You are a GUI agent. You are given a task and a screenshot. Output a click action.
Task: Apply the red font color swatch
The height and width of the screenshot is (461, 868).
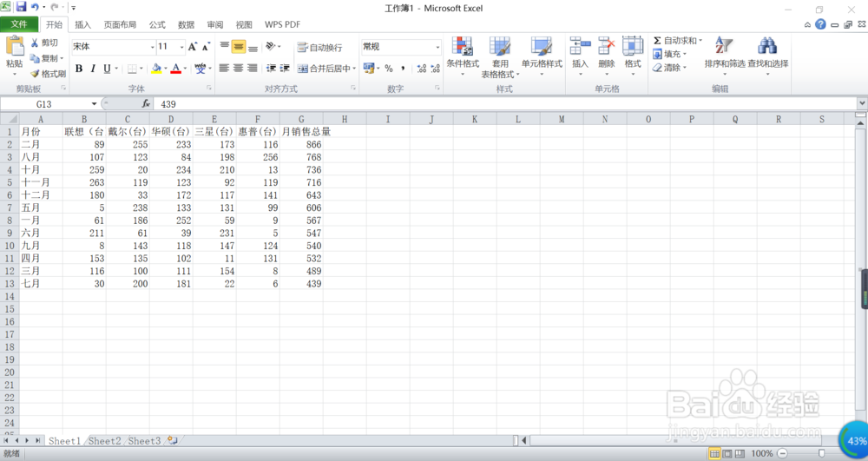click(176, 69)
